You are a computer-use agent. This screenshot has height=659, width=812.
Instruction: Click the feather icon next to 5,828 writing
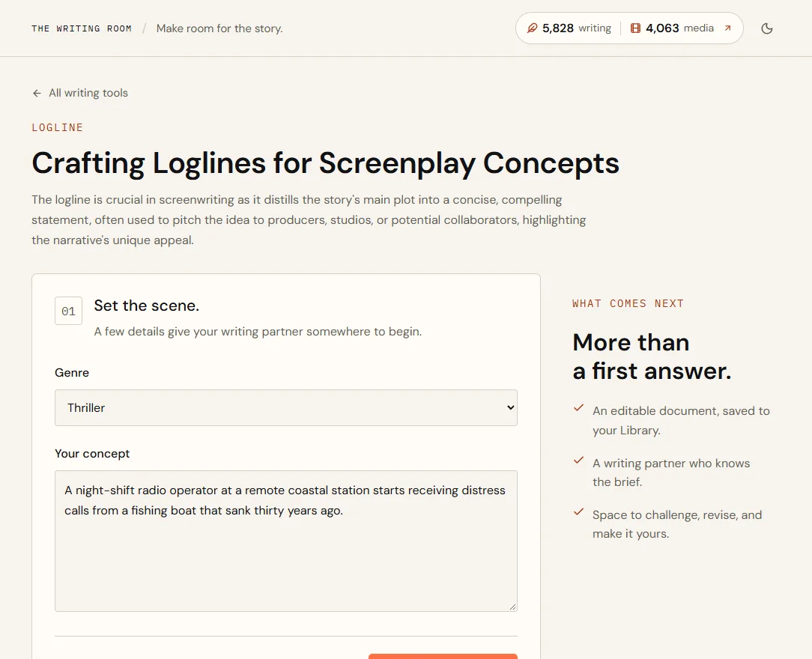click(532, 28)
